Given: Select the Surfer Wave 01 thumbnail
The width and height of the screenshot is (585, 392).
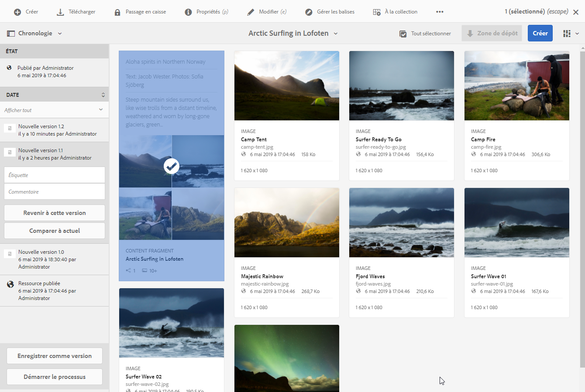Looking at the screenshot, I should (517, 223).
